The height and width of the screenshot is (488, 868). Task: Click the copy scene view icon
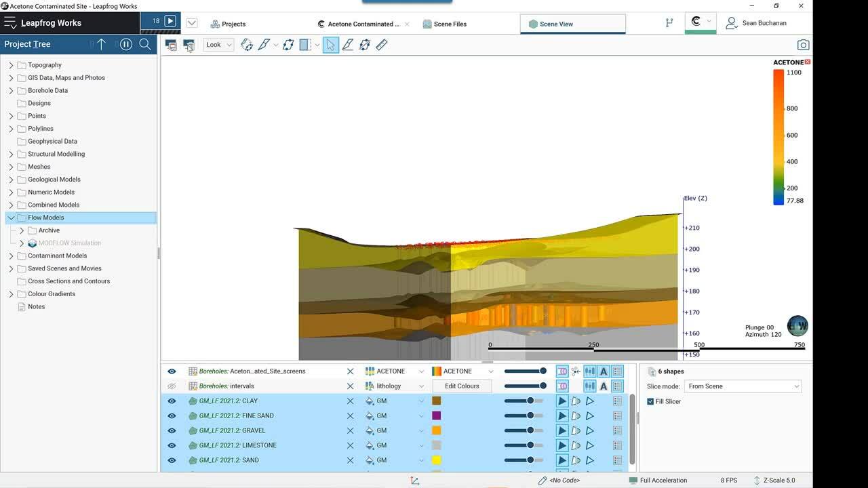click(x=189, y=45)
